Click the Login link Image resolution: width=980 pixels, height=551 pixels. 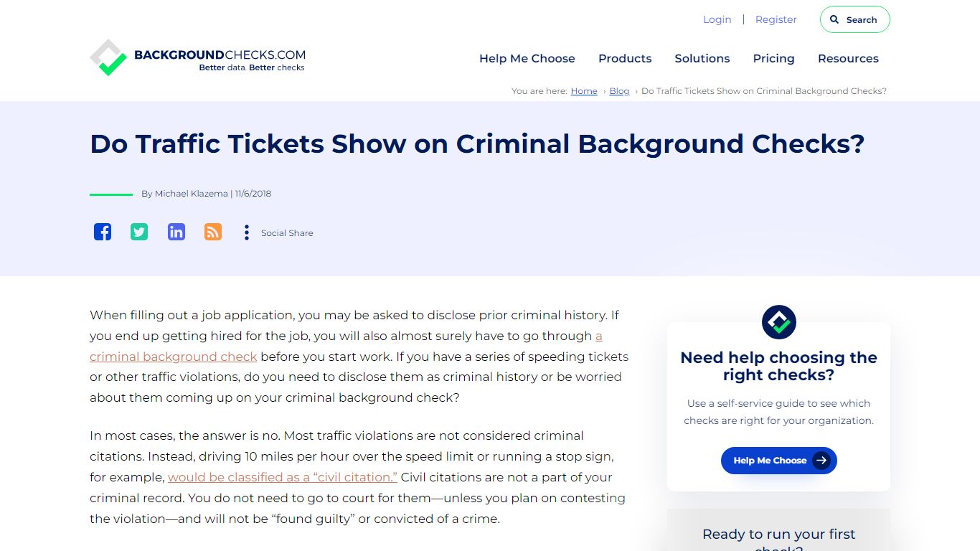tap(717, 20)
